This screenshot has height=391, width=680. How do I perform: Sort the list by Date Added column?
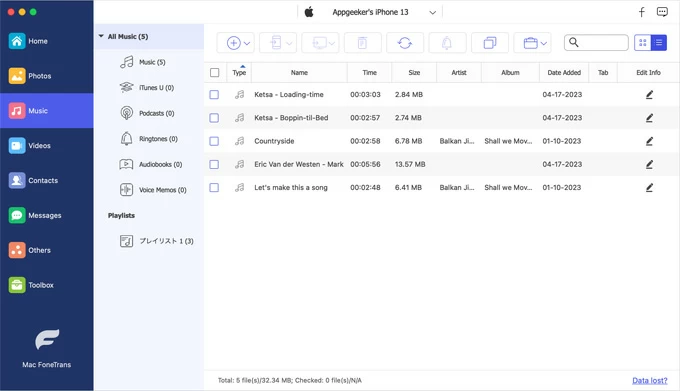564,72
